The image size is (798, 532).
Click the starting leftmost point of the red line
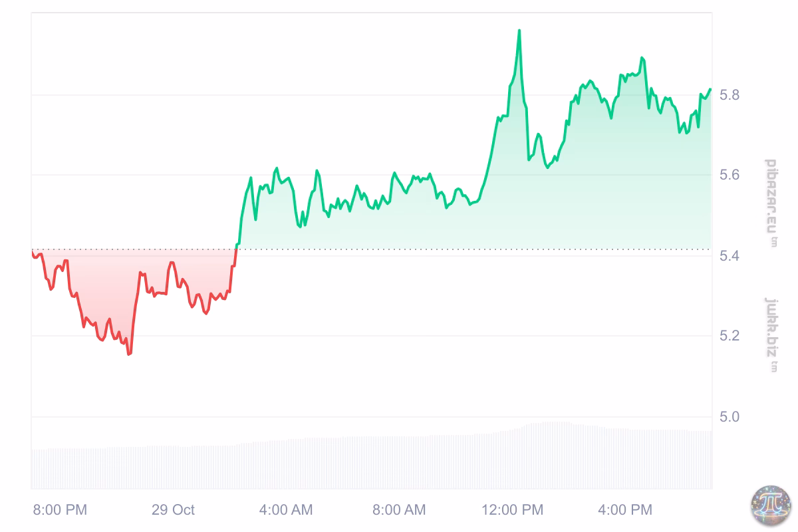coord(32,253)
